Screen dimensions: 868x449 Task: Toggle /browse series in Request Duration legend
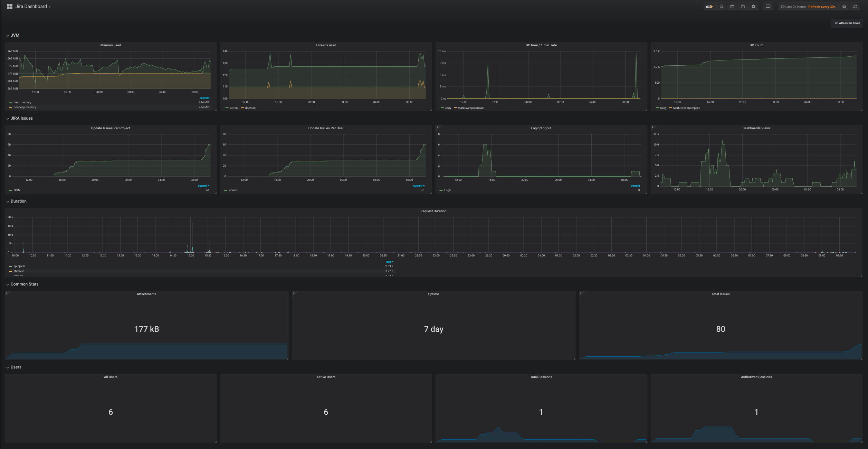pyautogui.click(x=19, y=271)
